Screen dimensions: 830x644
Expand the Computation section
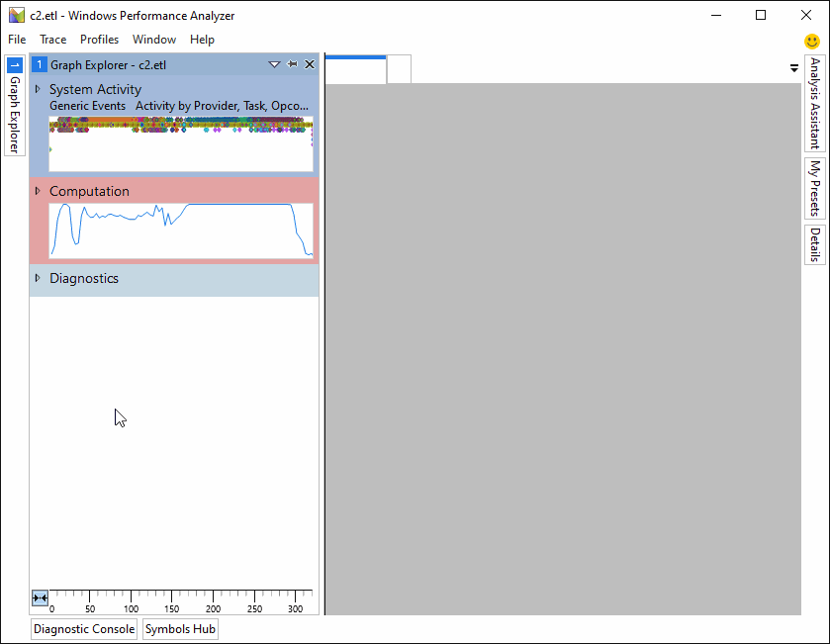pyautogui.click(x=38, y=190)
